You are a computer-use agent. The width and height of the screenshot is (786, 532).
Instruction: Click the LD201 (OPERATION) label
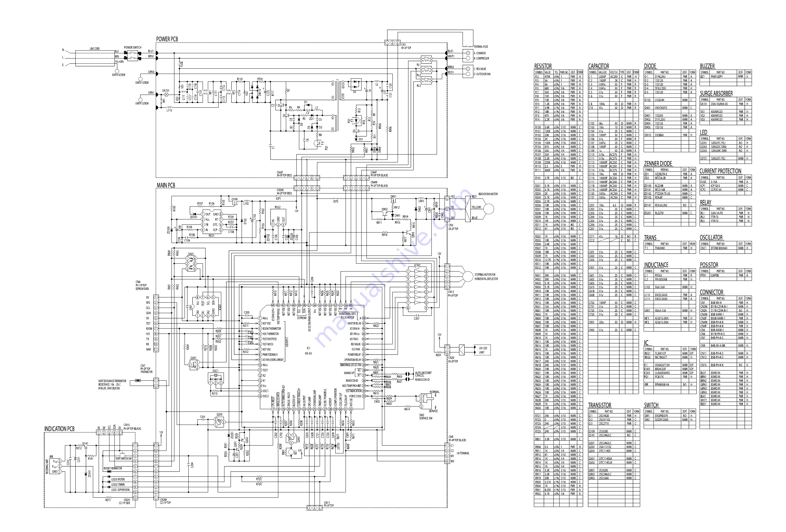pyautogui.click(x=121, y=490)
